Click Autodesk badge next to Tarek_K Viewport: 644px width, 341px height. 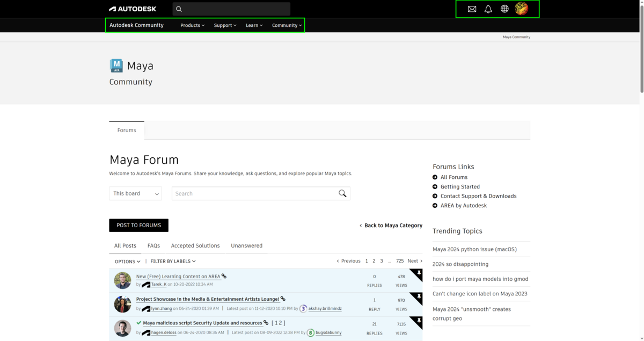tap(146, 285)
